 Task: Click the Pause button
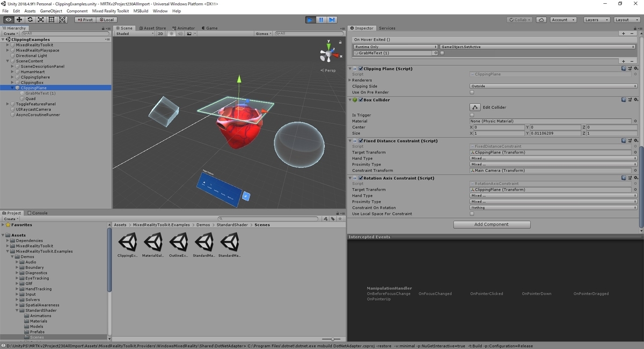[321, 20]
